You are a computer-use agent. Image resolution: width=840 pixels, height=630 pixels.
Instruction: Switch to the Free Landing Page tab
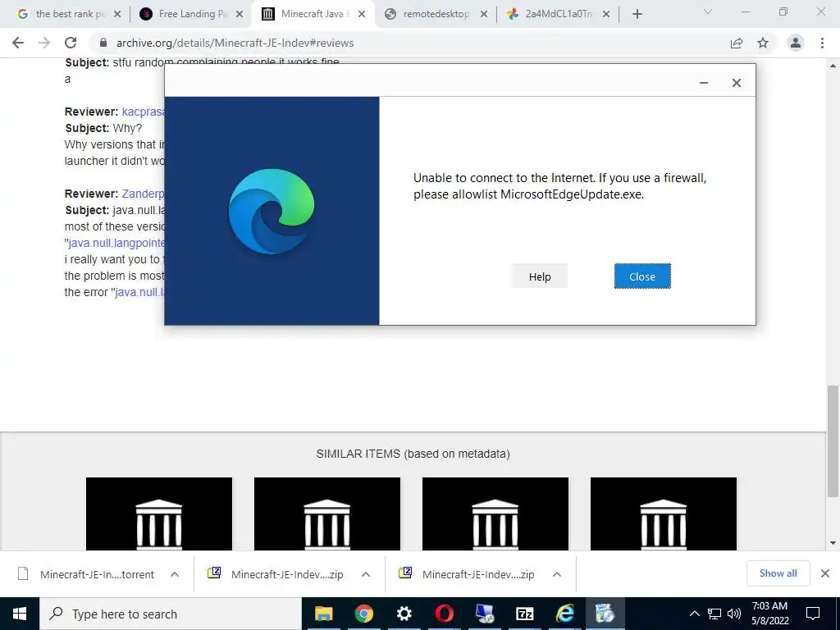[x=192, y=14]
